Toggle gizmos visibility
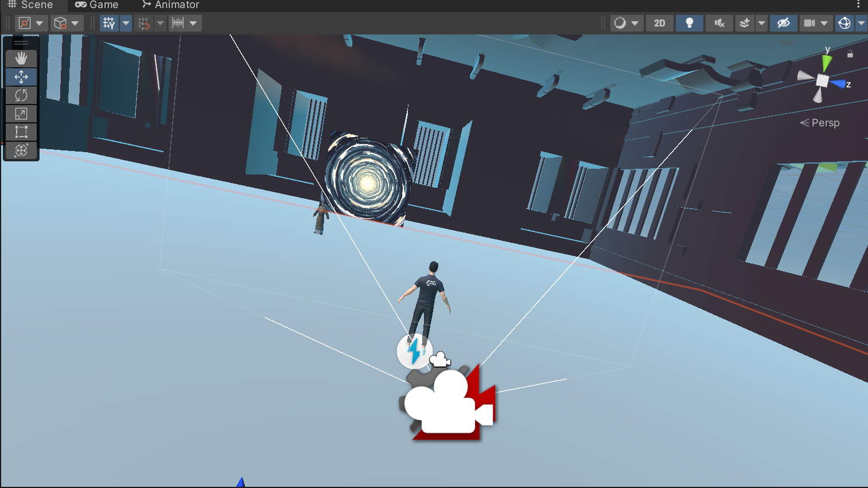This screenshot has height=488, width=868. [844, 23]
